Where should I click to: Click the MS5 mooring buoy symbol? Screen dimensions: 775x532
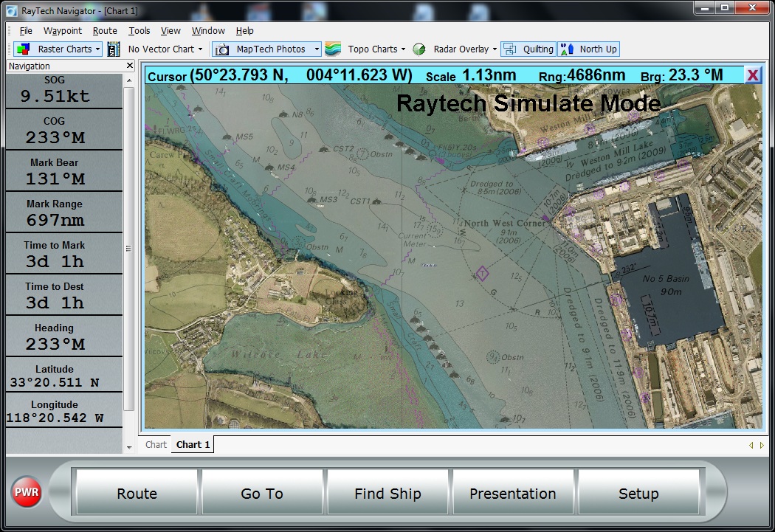tap(227, 137)
